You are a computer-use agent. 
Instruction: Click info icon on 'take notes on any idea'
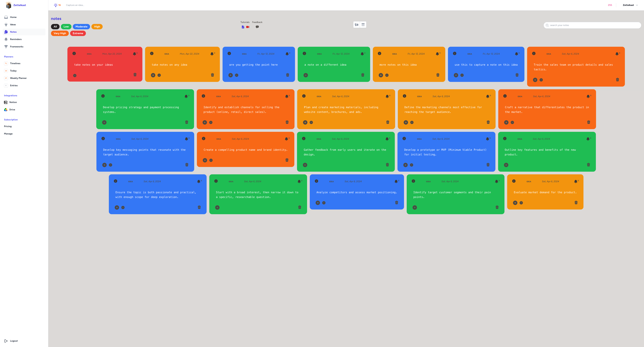click(x=152, y=53)
